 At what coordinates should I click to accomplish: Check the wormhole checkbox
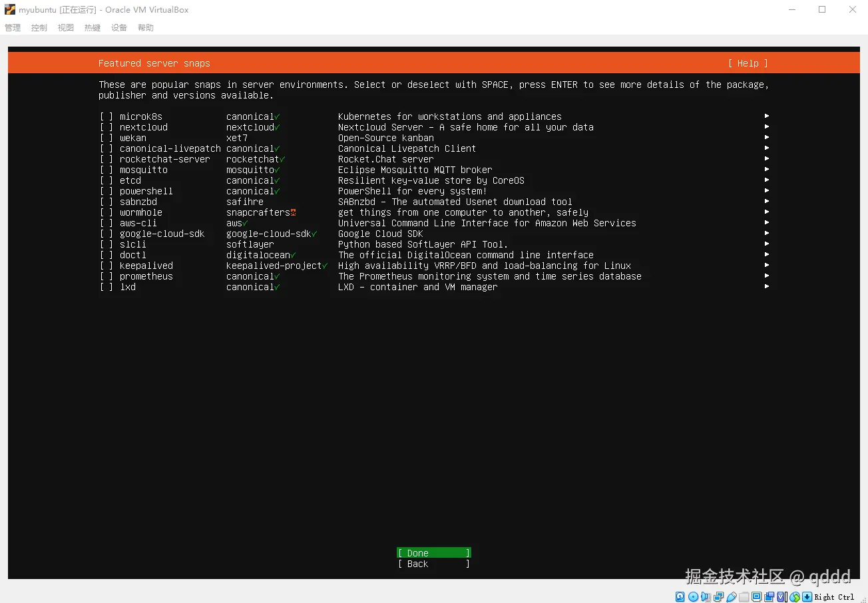[x=107, y=212]
